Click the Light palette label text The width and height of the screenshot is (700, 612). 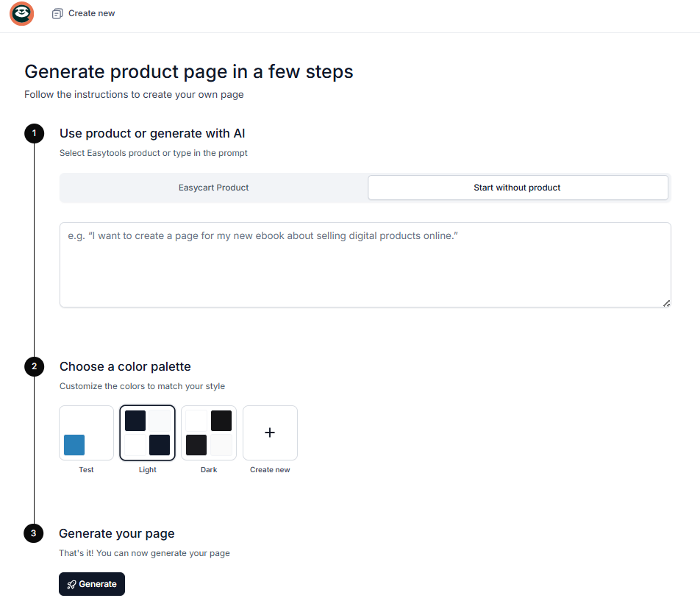(x=147, y=470)
